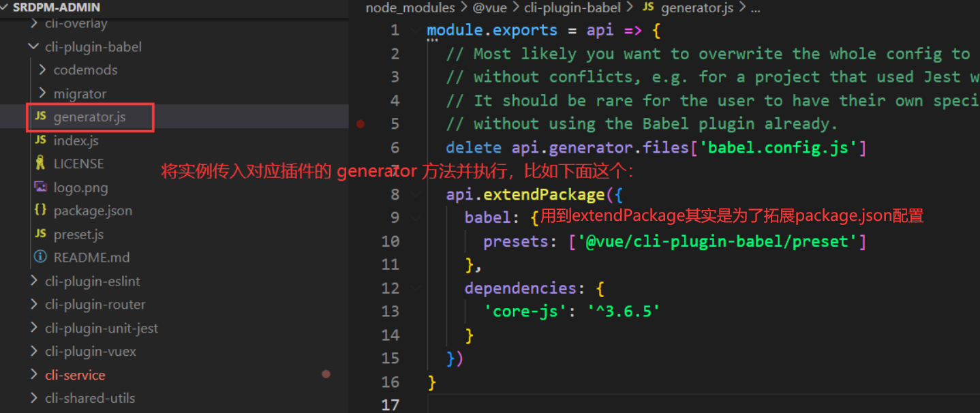This screenshot has height=413, width=980.
Task: Click the info icon of README.md
Action: point(40,258)
